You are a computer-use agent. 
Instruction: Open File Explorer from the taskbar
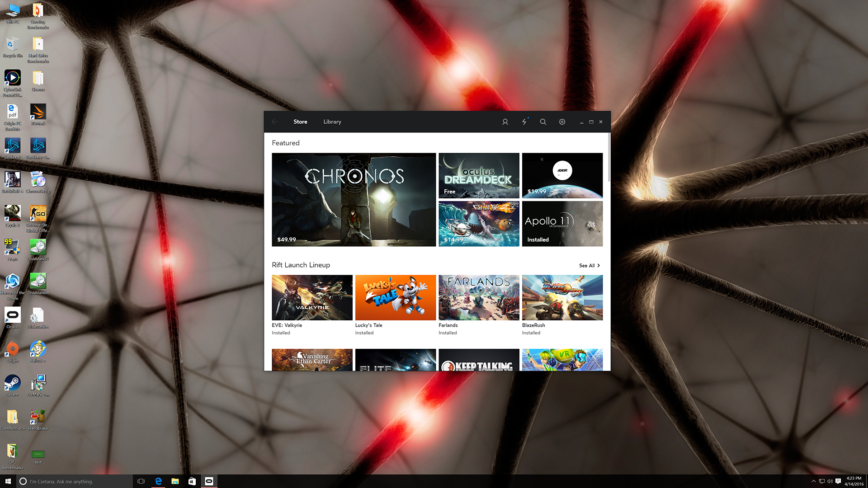click(x=175, y=481)
